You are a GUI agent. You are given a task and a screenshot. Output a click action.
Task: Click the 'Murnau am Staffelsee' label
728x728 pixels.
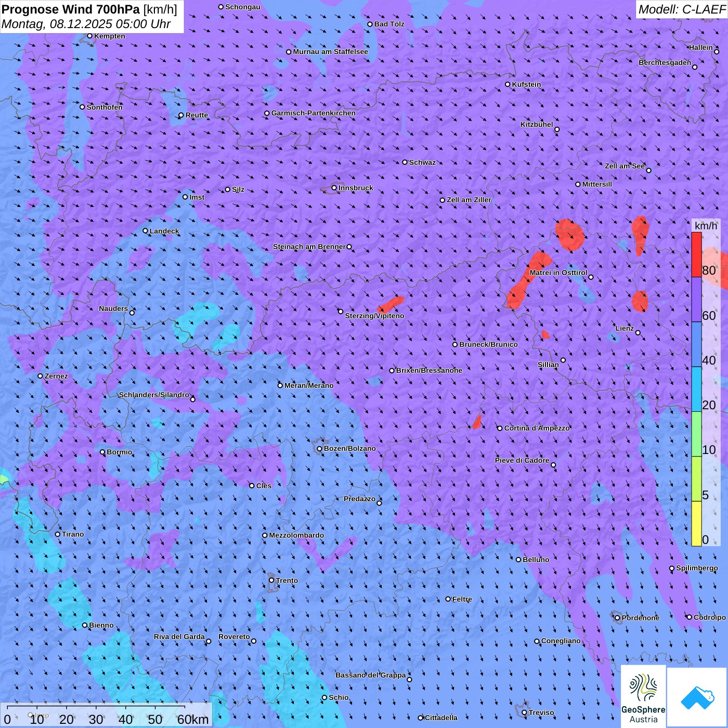330,51
